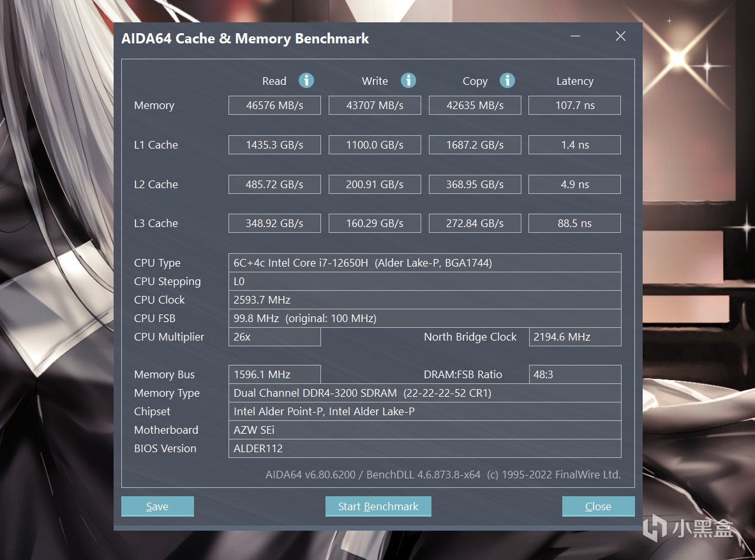Click the CPU Multiplier 26x field
The height and width of the screenshot is (560, 755).
click(274, 337)
